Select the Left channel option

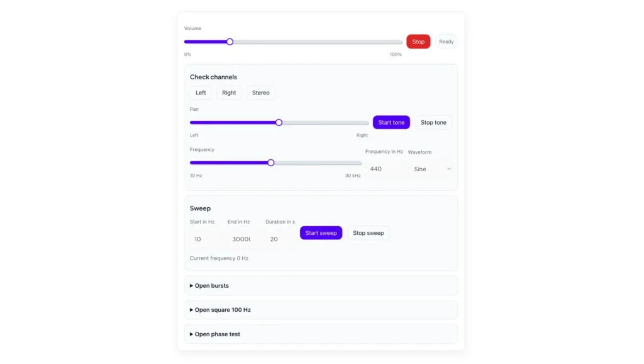pyautogui.click(x=201, y=93)
